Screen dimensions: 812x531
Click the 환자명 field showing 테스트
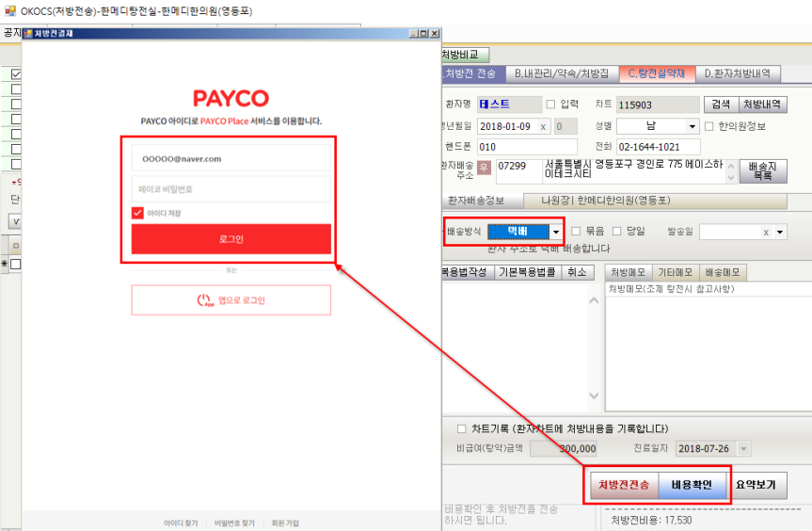(x=510, y=105)
